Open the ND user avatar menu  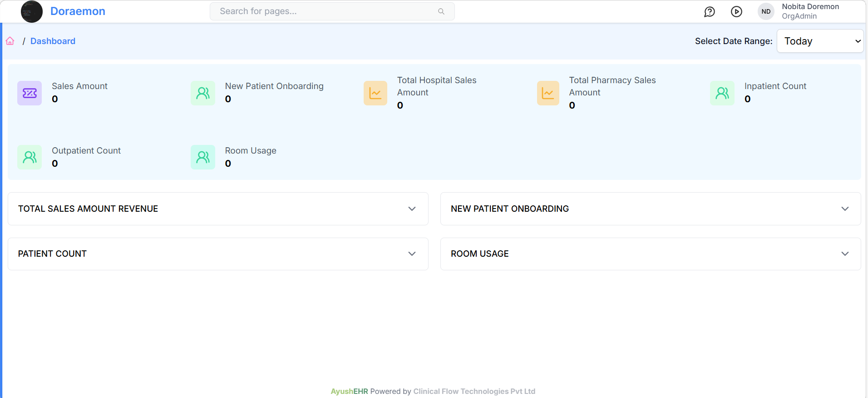[x=766, y=12]
